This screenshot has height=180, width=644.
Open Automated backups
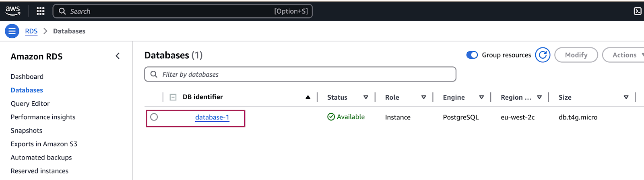coord(41,157)
